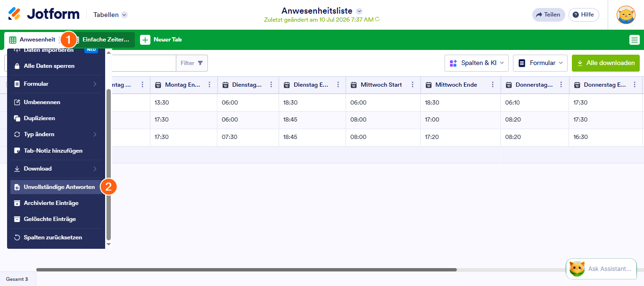Open Mittwoch Start column options dots

(413, 85)
